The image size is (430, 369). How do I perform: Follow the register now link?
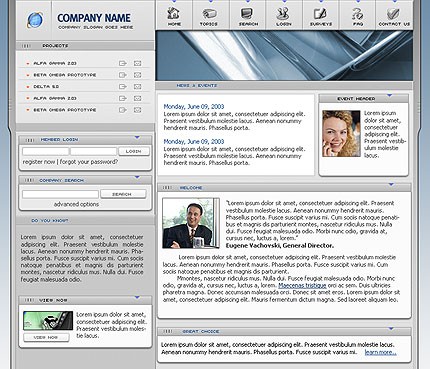(x=39, y=162)
